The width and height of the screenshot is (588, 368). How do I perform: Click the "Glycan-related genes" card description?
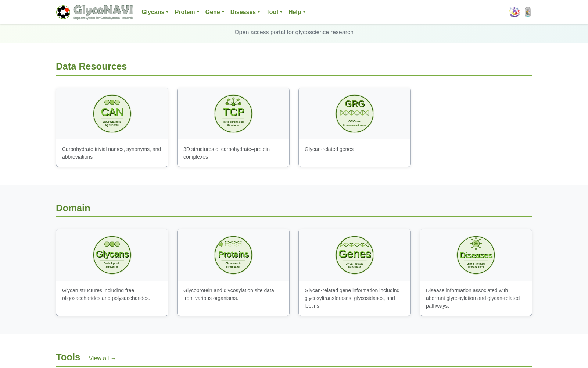point(329,149)
